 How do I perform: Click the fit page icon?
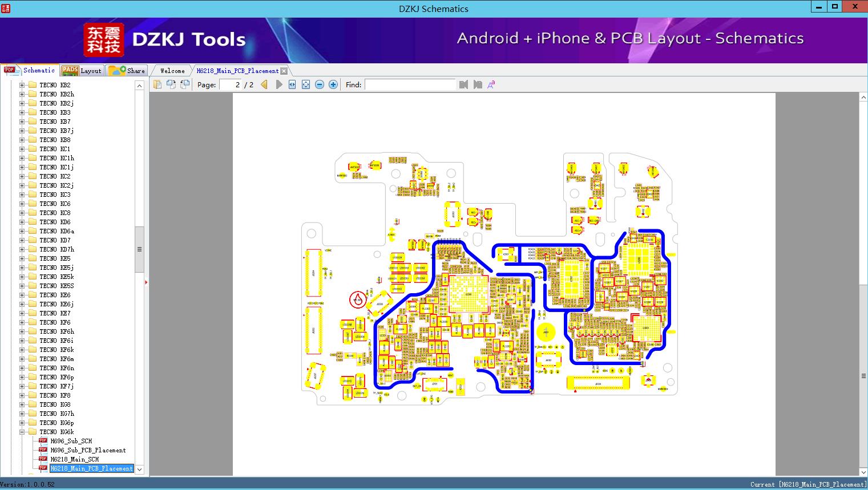tap(306, 84)
